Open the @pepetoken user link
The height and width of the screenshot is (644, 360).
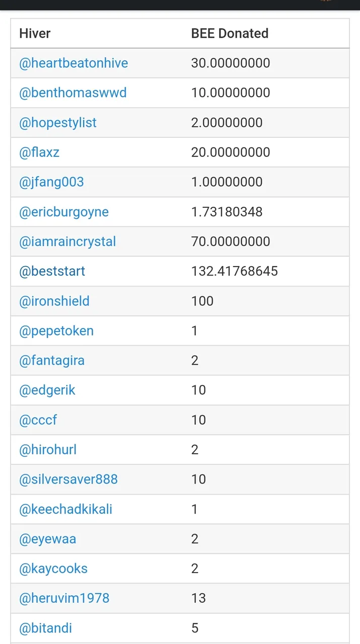tap(56, 331)
